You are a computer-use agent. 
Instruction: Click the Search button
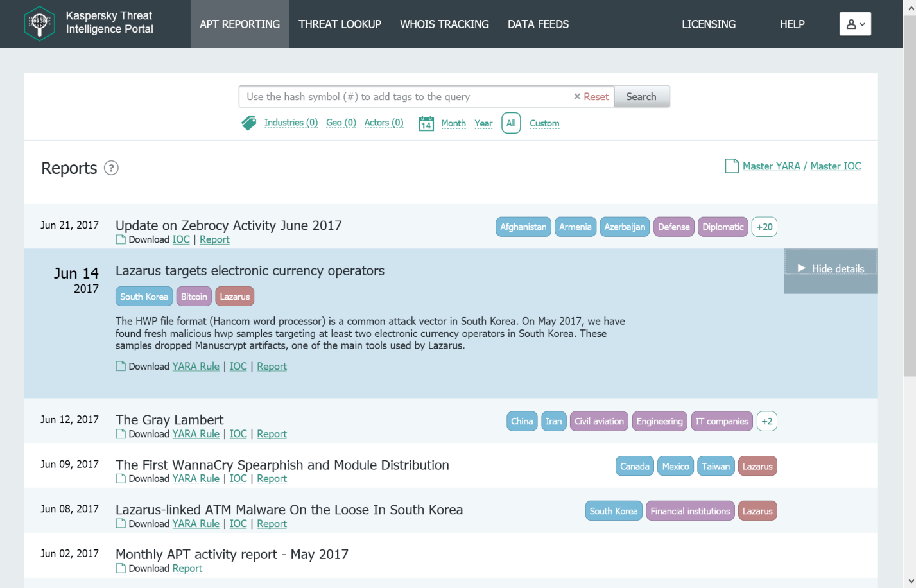641,97
